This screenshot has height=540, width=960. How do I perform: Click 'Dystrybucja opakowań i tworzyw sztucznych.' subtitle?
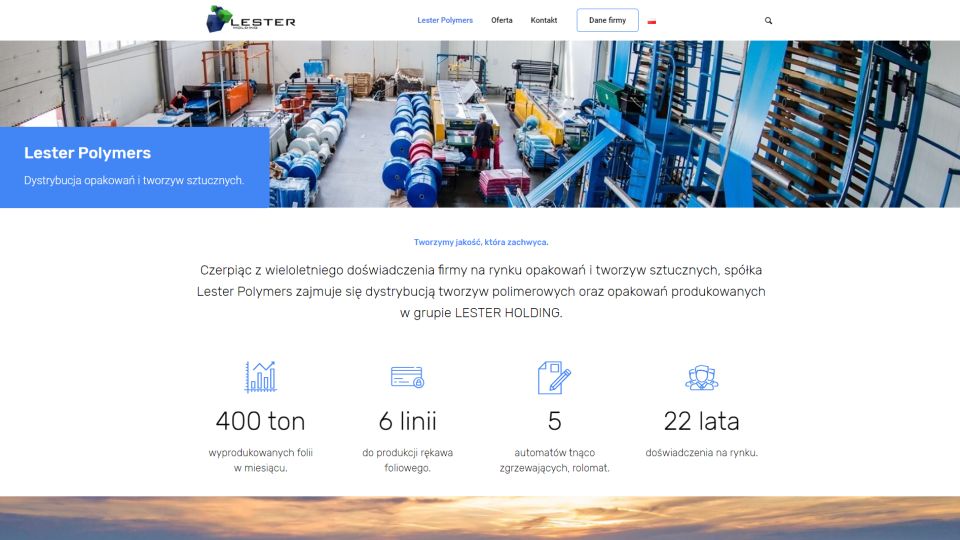click(134, 181)
